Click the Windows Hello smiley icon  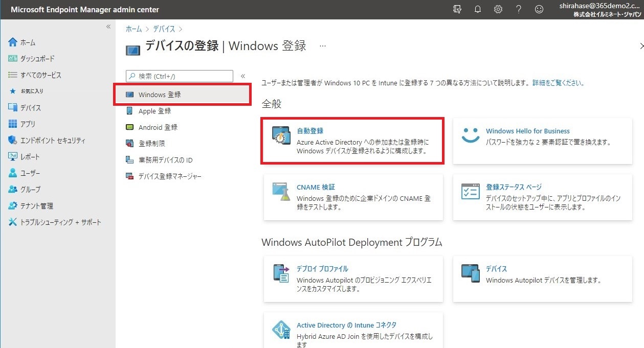(x=471, y=135)
